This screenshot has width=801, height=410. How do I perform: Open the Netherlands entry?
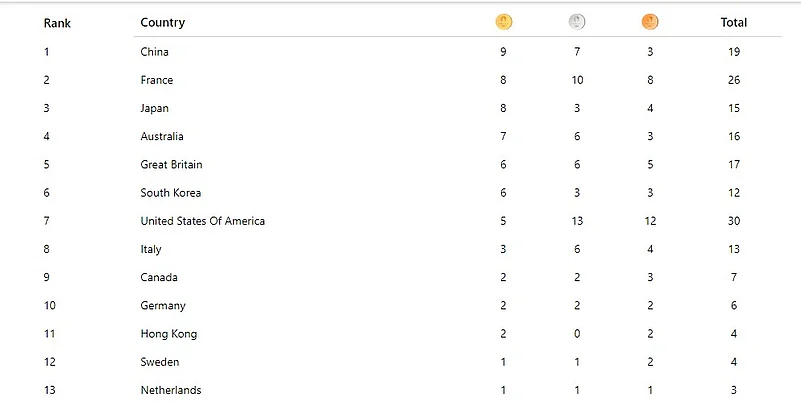click(x=171, y=390)
